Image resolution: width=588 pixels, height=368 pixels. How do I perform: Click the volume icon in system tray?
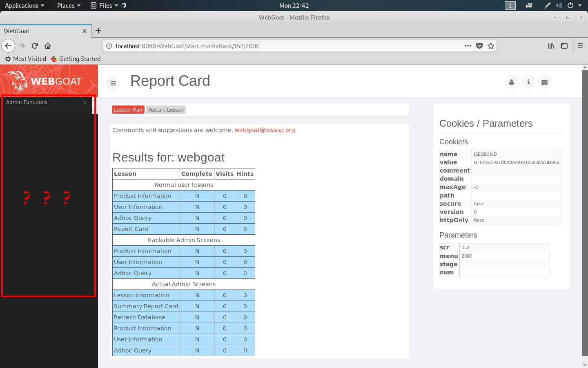coord(559,5)
